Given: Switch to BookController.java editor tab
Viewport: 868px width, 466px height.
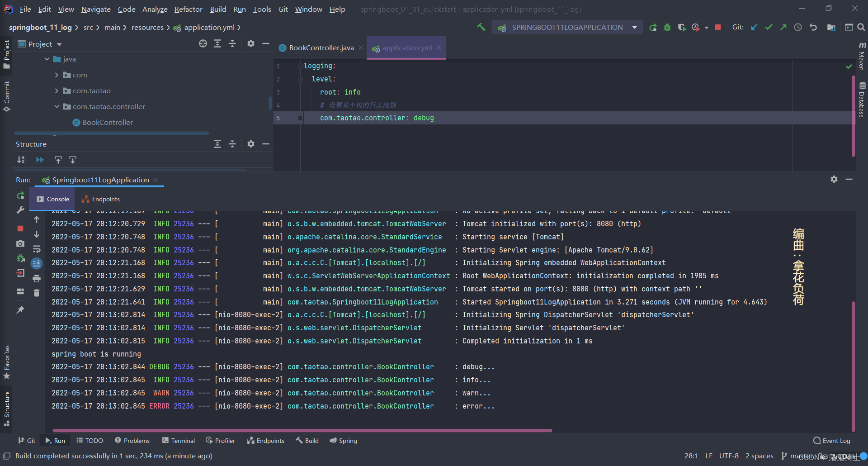Looking at the screenshot, I should 321,48.
